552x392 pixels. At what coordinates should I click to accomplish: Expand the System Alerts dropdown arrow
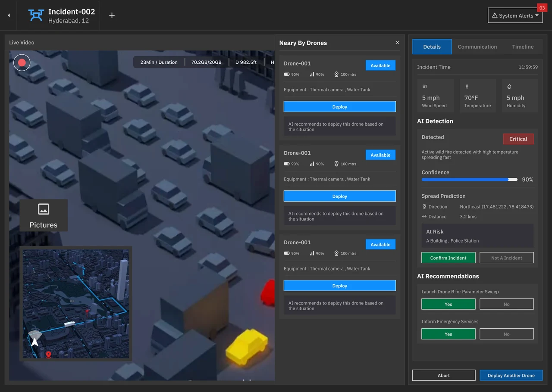(537, 16)
